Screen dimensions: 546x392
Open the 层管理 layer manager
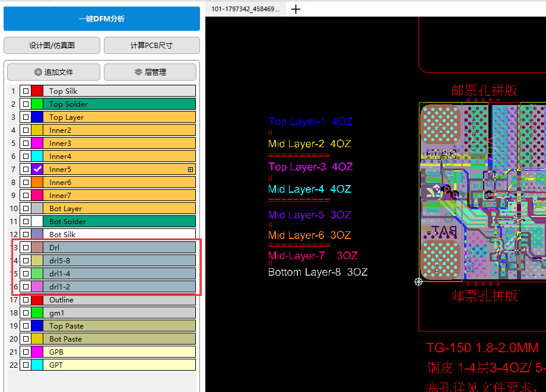pos(150,72)
